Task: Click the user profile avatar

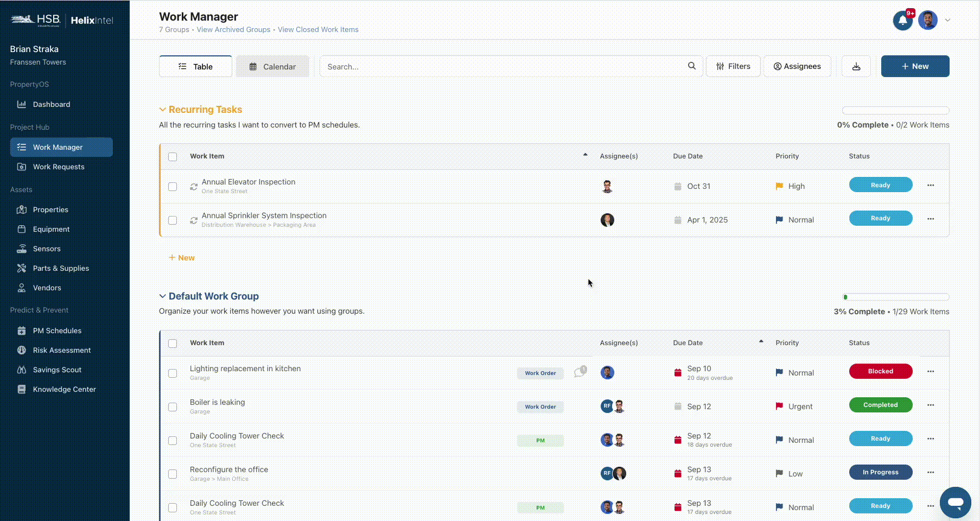Action: [928, 21]
